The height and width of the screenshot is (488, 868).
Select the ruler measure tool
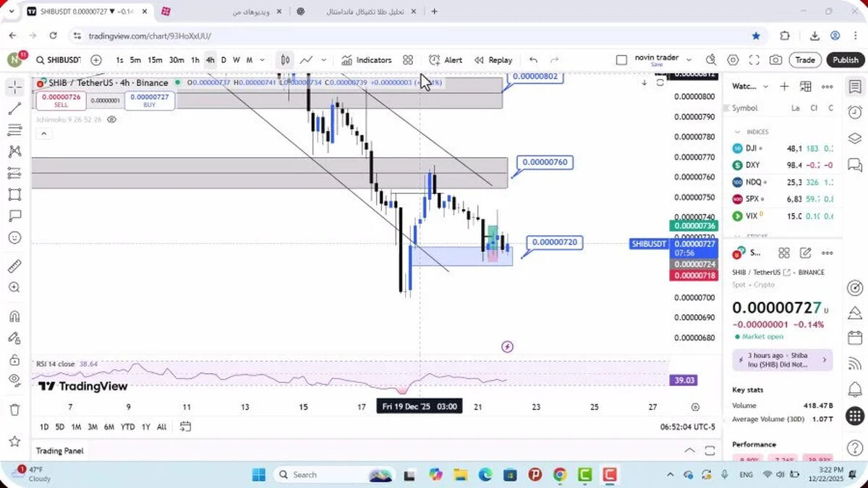click(14, 266)
